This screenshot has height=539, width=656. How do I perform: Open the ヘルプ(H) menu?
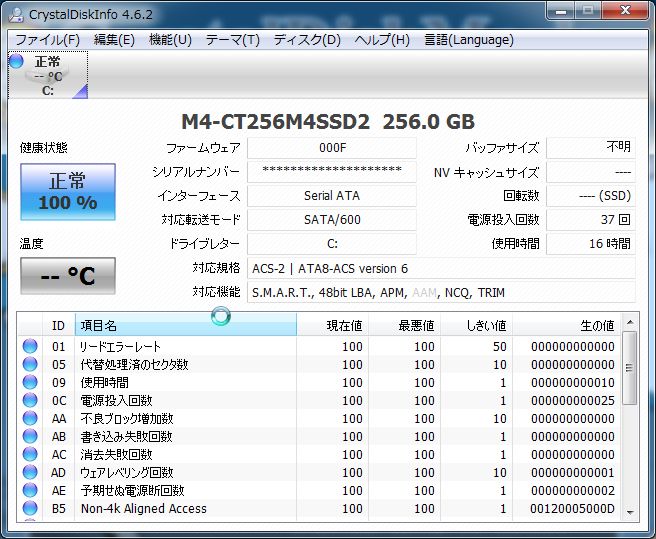pos(382,40)
